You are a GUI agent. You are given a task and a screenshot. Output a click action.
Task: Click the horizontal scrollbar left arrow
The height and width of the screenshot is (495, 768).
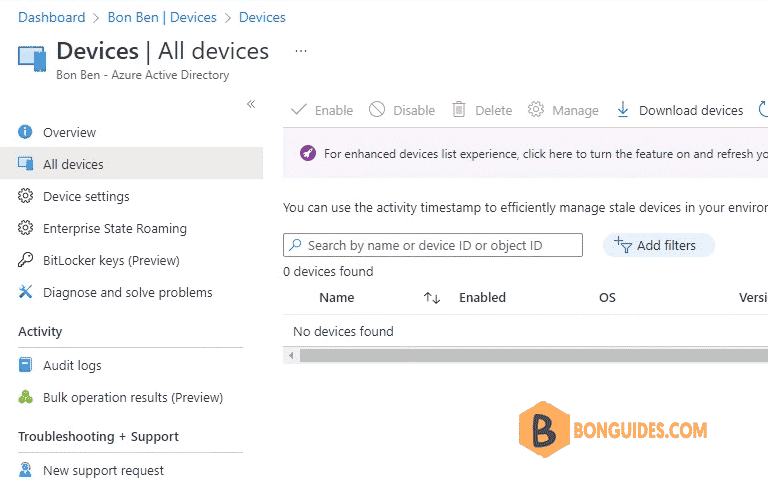coord(291,355)
